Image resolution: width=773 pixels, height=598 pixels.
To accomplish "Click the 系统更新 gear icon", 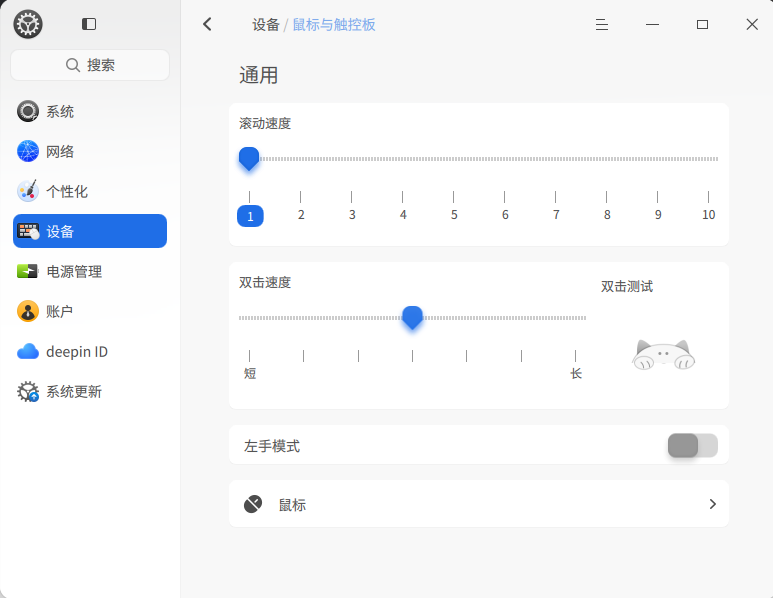I will pos(28,391).
